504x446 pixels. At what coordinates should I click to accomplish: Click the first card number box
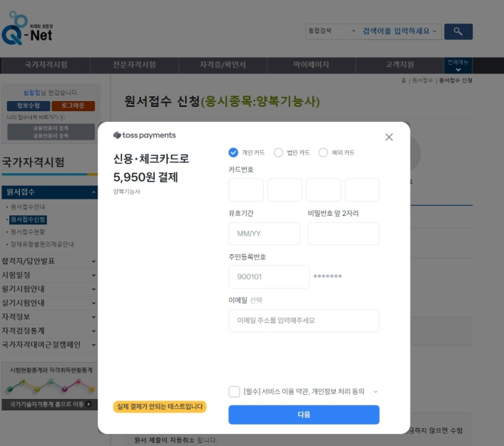(246, 190)
